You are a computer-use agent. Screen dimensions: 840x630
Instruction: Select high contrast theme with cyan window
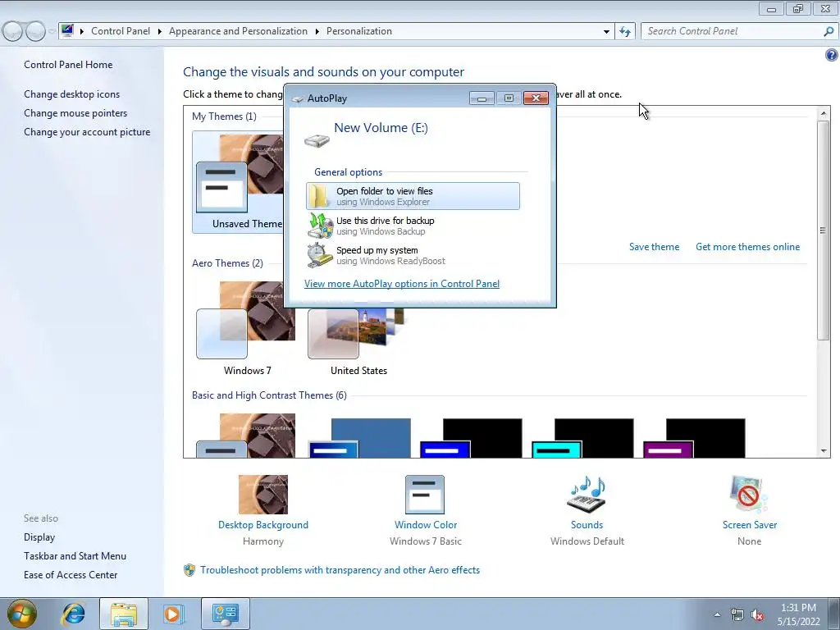point(582,438)
